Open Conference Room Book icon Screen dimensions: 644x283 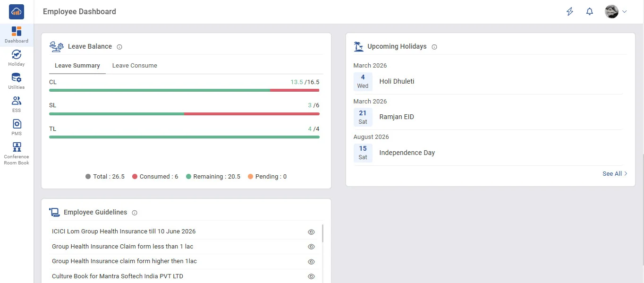[17, 147]
